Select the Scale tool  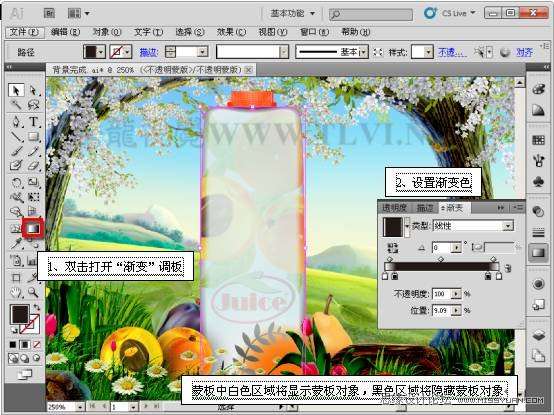[34, 182]
